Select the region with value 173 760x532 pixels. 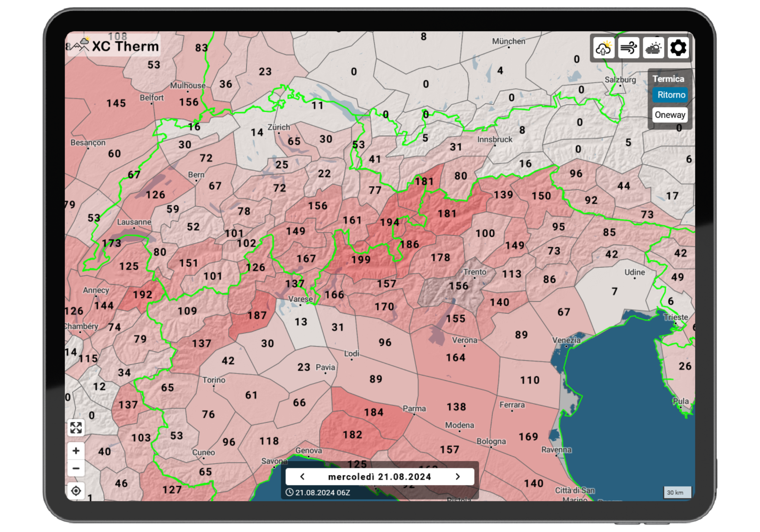tap(111, 243)
